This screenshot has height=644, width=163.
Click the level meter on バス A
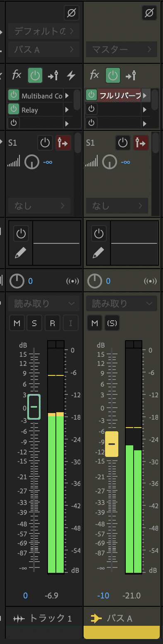click(x=134, y=457)
